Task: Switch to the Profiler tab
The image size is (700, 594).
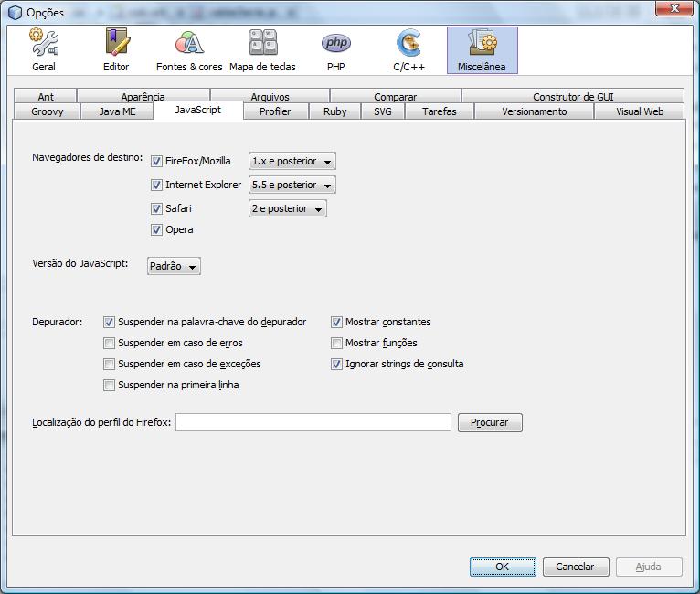Action: [275, 111]
